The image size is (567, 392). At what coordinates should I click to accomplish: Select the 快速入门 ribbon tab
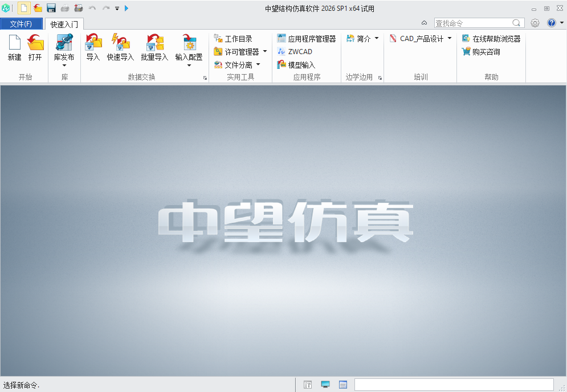click(64, 24)
